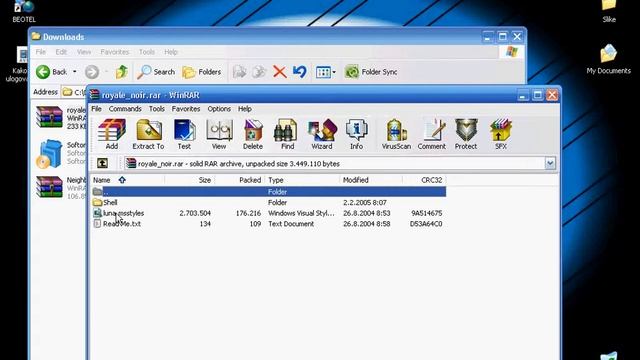Open My Documents desktop icon
This screenshot has width=640, height=360.
click(609, 60)
